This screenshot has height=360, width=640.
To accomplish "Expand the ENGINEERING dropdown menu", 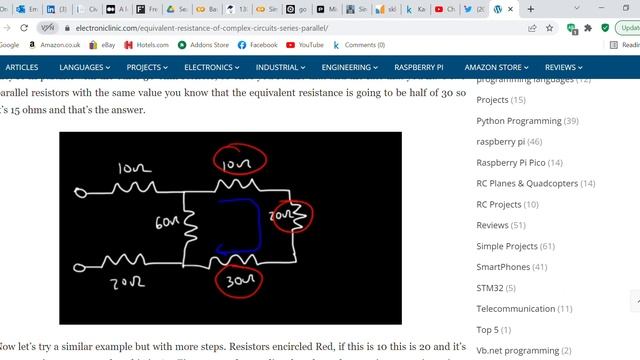I will 349,67.
